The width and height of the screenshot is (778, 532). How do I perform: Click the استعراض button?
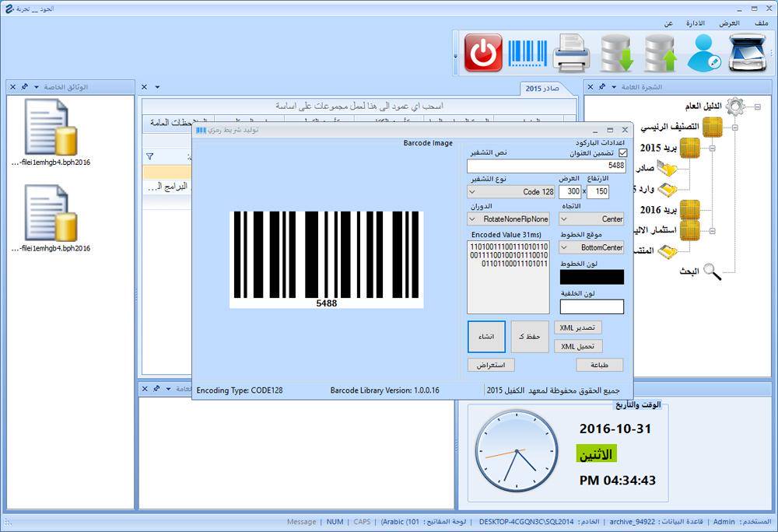(491, 365)
